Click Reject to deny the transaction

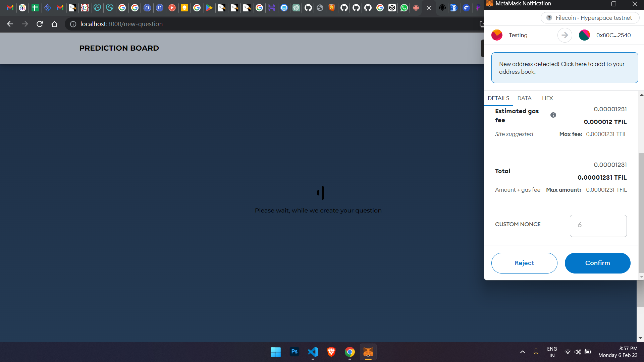(524, 262)
